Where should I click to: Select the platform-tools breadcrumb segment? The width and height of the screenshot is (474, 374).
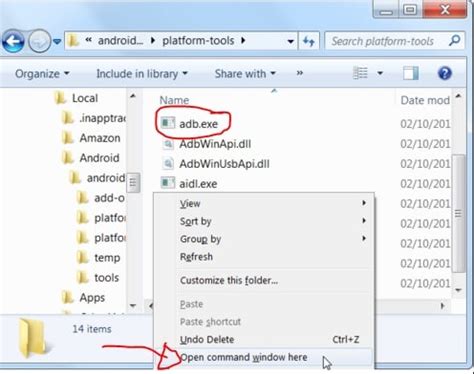pyautogui.click(x=198, y=41)
